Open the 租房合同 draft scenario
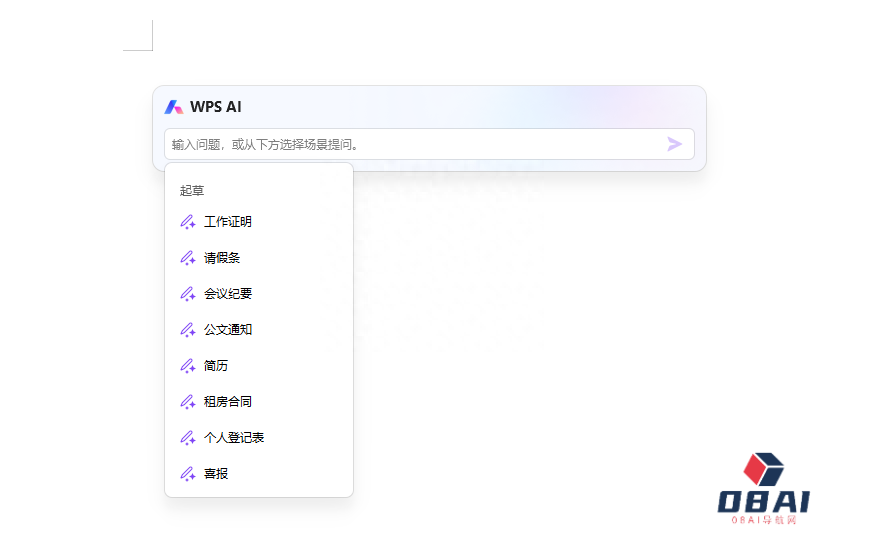This screenshot has width=871, height=535. point(228,402)
